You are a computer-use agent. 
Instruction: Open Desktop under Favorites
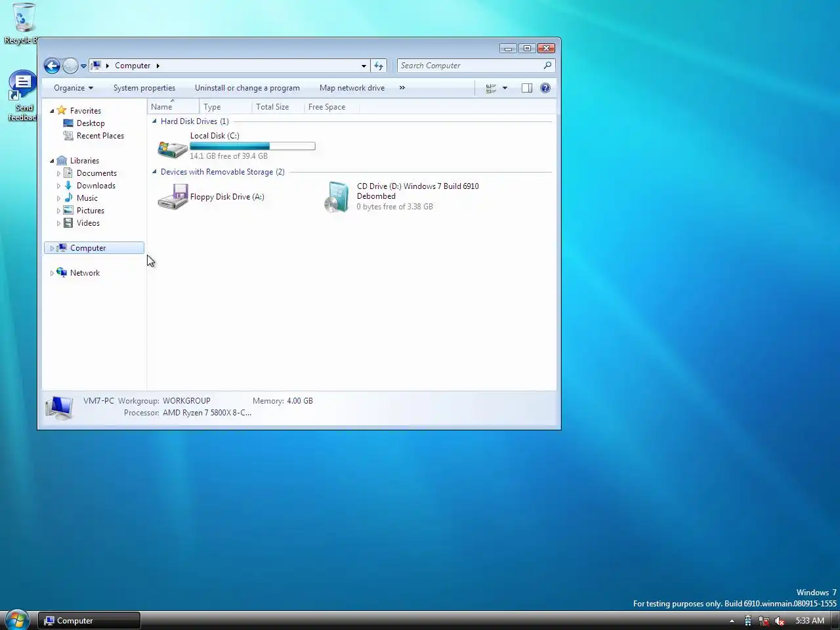[91, 123]
